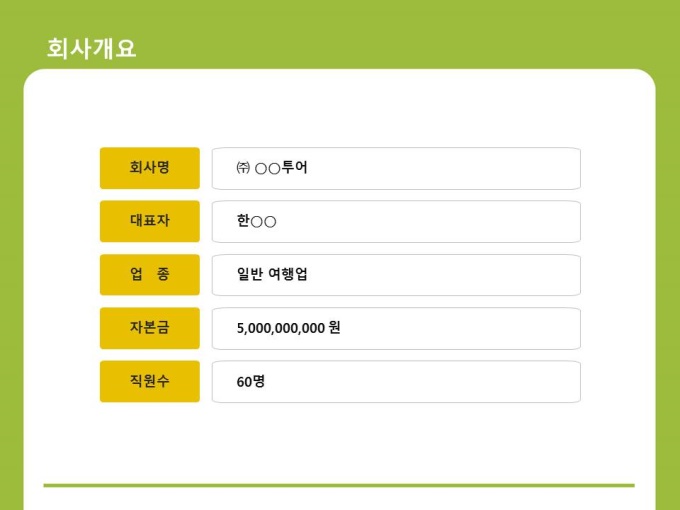Image resolution: width=680 pixels, height=510 pixels.
Task: Click the yellow 대표자 label box
Action: 149,221
